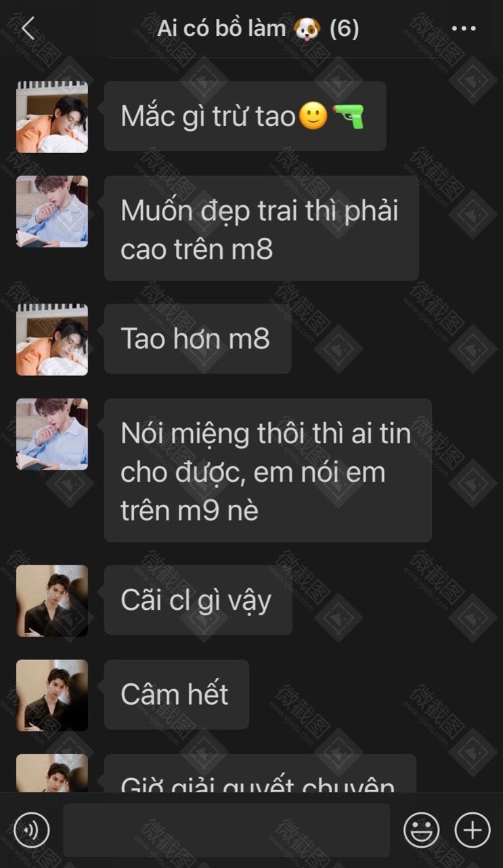503x868 pixels.
Task: Select the "Nói miệng thôi thì ai tin" bubble
Action: tap(268, 470)
